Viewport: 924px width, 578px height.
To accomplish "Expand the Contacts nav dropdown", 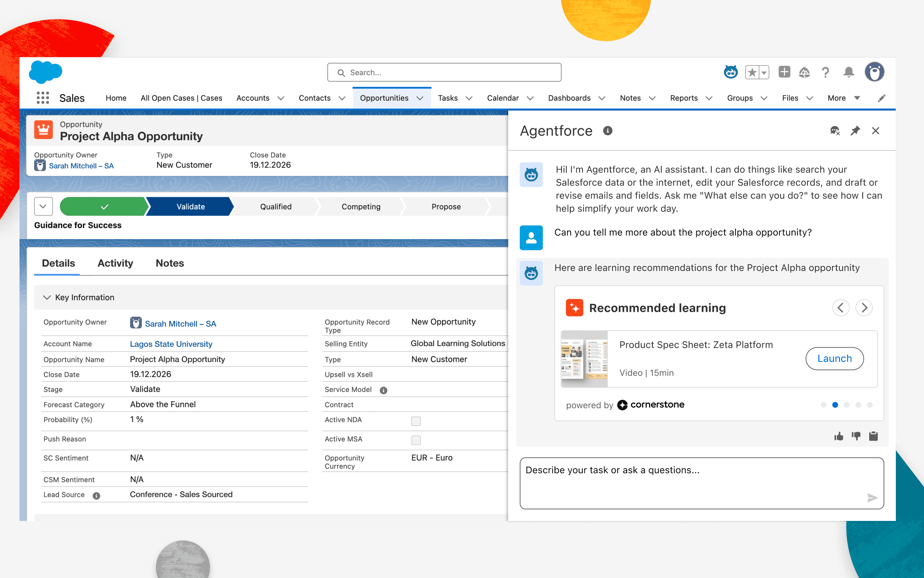I will point(342,98).
